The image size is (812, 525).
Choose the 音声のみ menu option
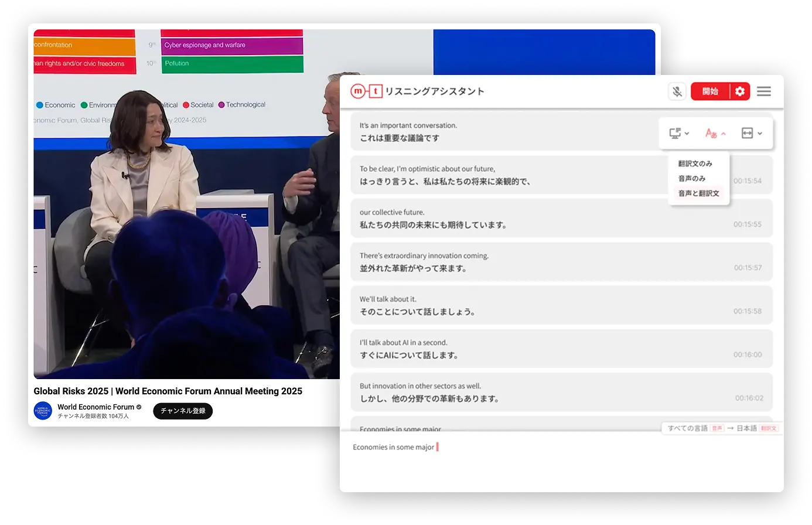[x=692, y=178]
